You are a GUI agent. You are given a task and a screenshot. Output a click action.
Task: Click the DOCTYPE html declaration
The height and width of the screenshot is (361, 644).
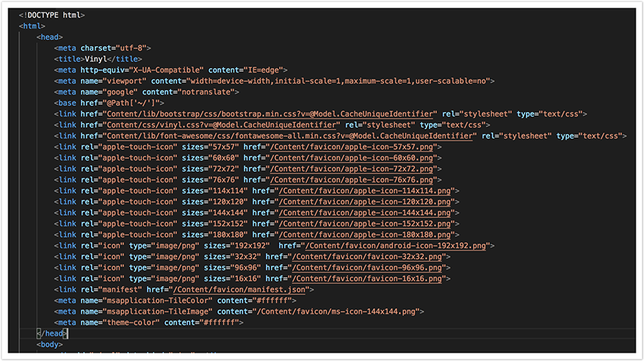click(52, 14)
